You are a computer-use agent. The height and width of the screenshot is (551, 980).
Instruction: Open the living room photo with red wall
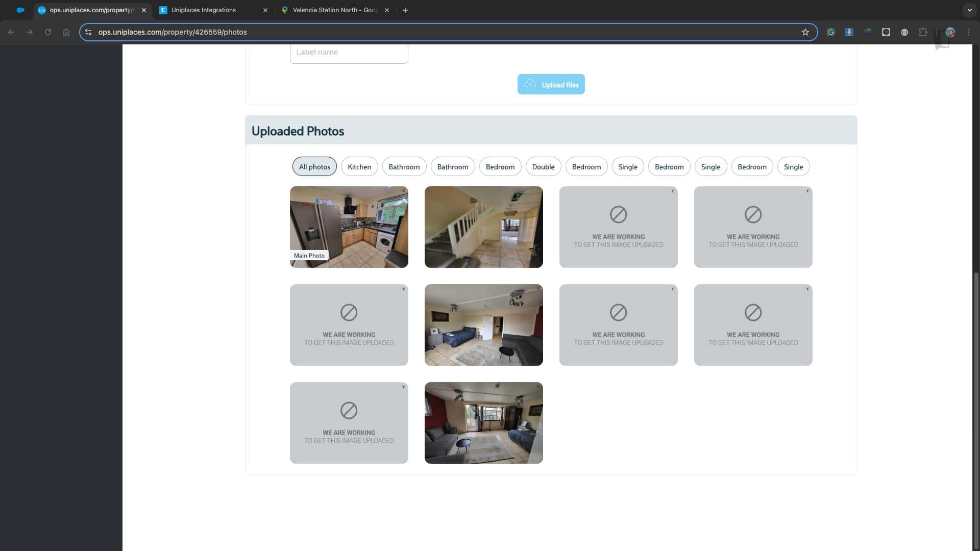point(484,423)
